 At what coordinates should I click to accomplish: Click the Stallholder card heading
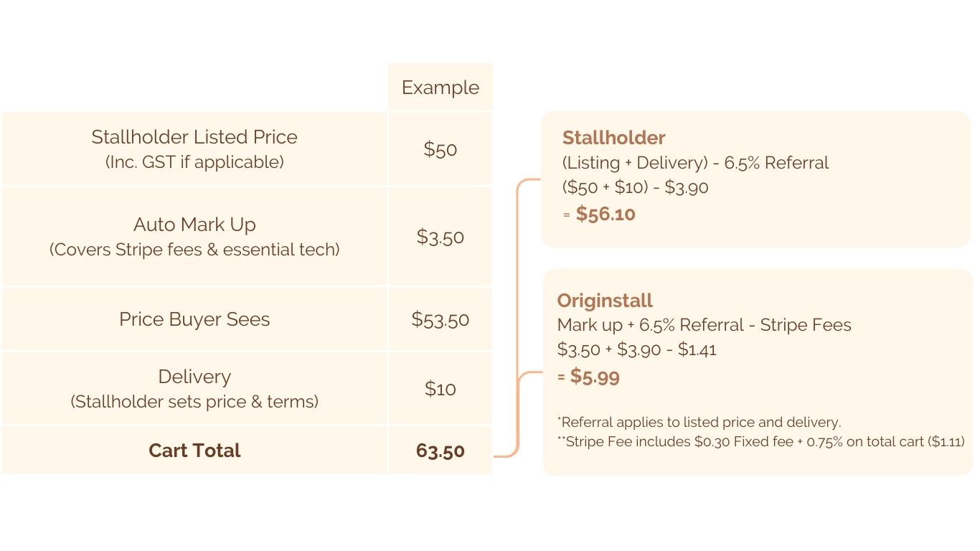[613, 138]
